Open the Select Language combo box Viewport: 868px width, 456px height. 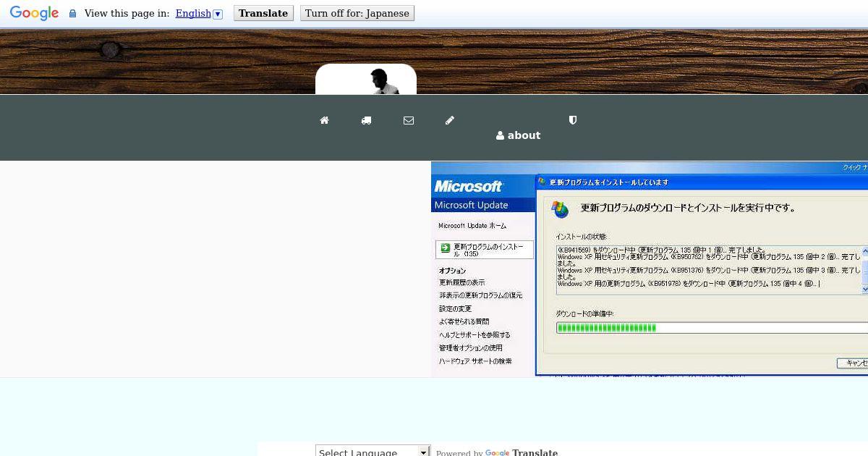coord(373,451)
